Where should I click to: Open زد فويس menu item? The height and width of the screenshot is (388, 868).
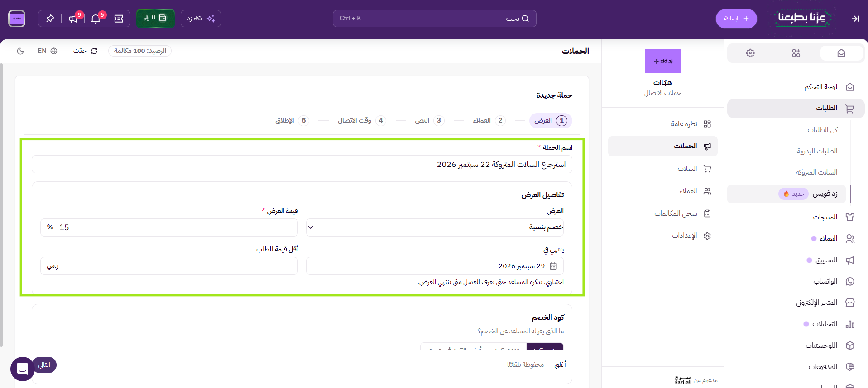coord(786,194)
